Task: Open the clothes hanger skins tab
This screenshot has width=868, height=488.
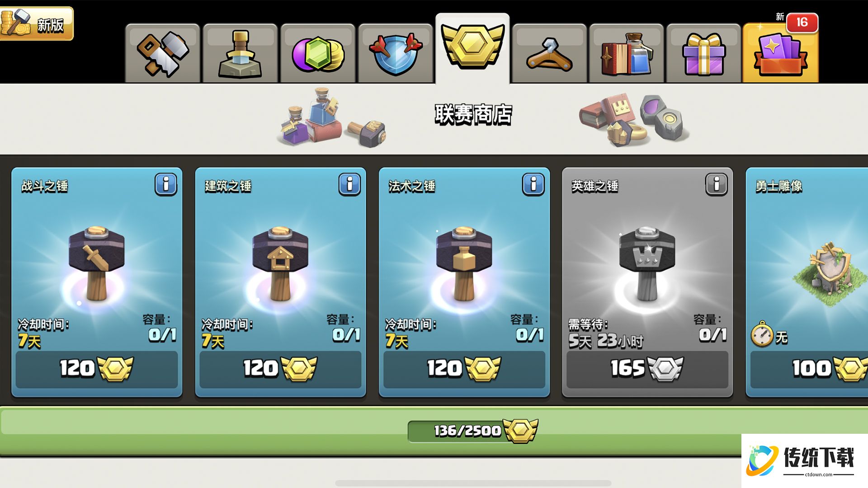Action: pos(550,53)
